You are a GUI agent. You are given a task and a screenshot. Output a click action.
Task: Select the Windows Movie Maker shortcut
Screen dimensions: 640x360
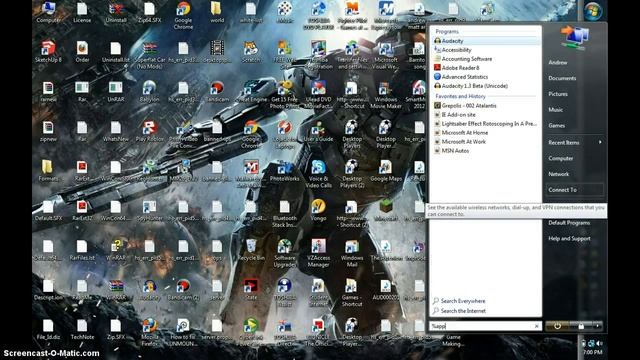click(386, 95)
